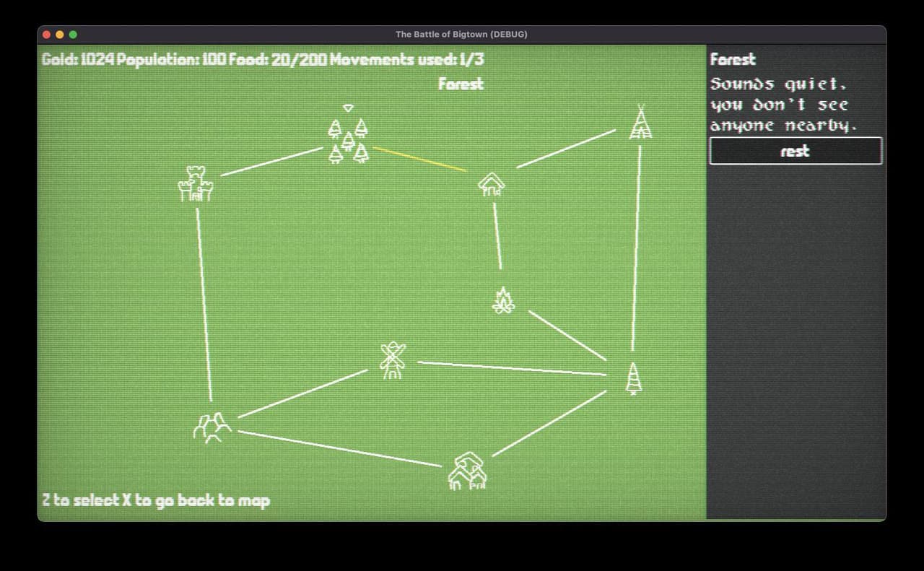This screenshot has width=924, height=571.
Task: Click the Movements used: 1/3 text
Action: click(407, 59)
